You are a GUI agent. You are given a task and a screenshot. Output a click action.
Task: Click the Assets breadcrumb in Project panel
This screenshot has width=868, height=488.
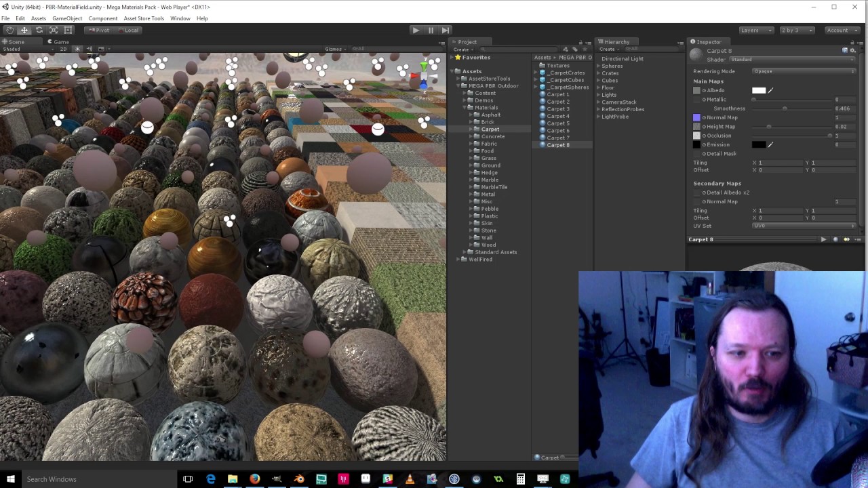click(541, 58)
